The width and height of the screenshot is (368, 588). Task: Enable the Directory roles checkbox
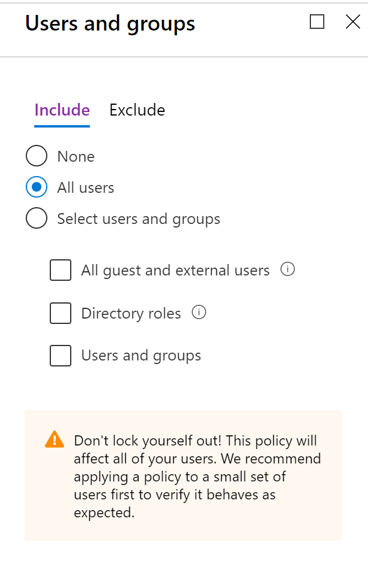coord(61,313)
